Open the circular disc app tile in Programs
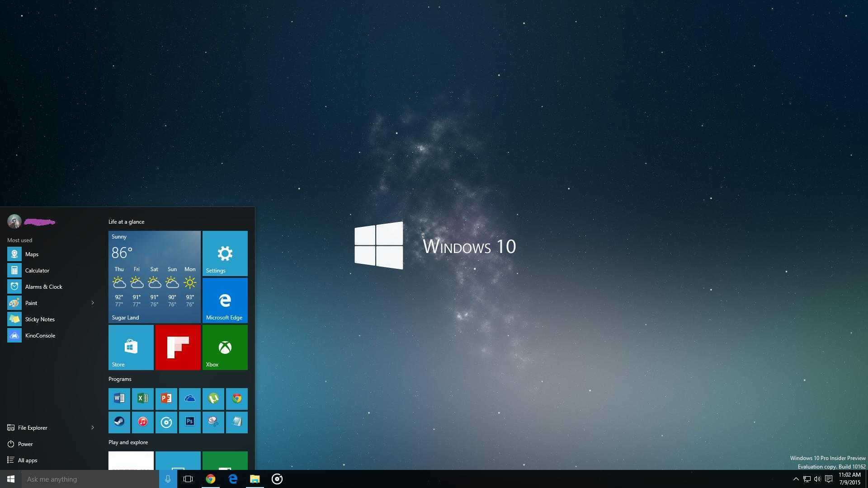The image size is (868, 488). click(x=166, y=422)
